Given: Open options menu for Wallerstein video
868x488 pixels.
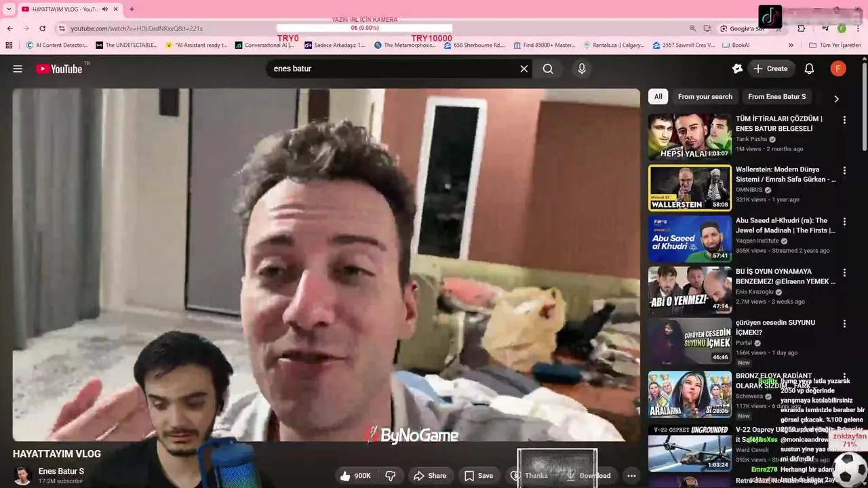Looking at the screenshot, I should 844,171.
